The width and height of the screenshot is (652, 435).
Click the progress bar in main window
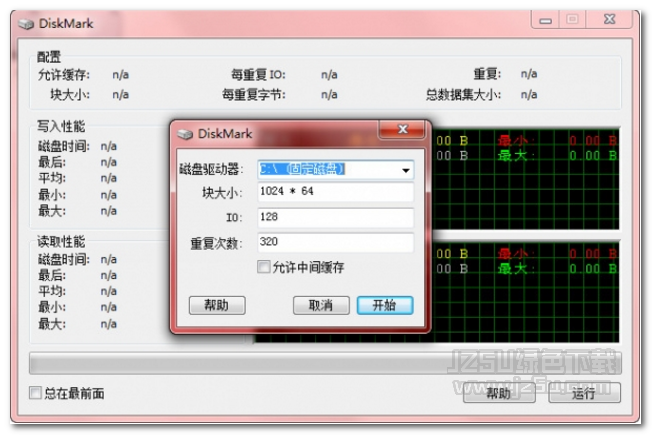[x=325, y=363]
